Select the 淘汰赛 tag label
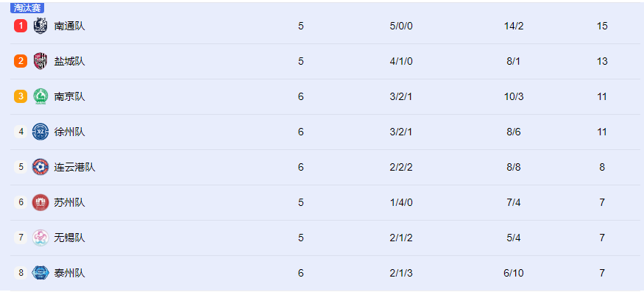Image resolution: width=644 pixels, height=292 pixels. click(x=27, y=8)
